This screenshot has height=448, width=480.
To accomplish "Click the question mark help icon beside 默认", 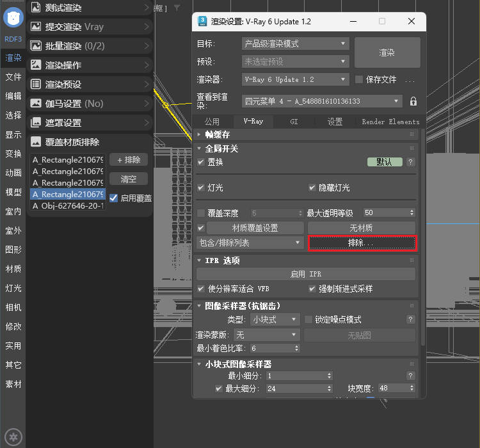I will point(410,163).
